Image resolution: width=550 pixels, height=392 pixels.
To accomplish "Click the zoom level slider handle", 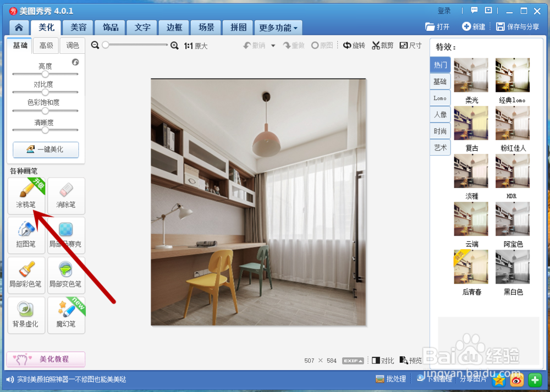I will point(105,45).
